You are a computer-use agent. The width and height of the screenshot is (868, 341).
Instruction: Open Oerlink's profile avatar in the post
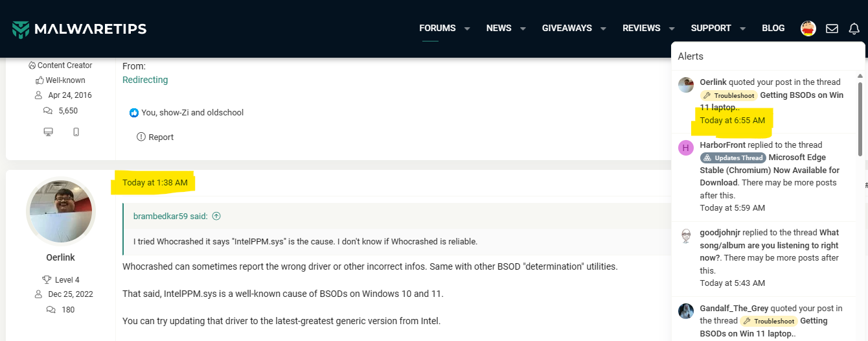click(x=61, y=211)
